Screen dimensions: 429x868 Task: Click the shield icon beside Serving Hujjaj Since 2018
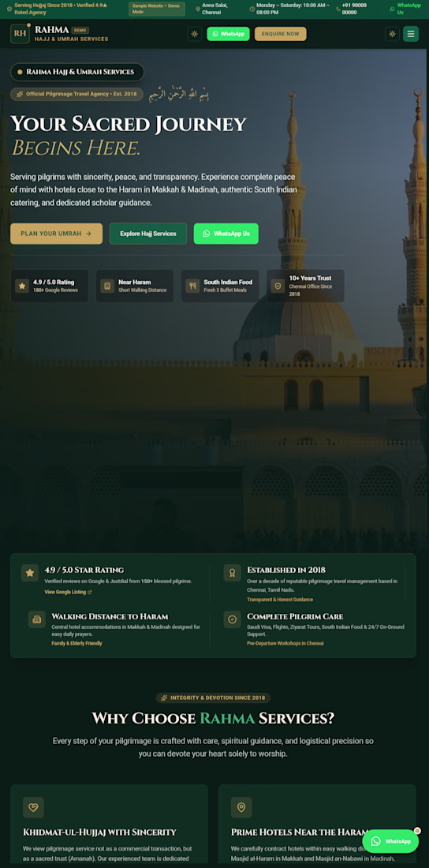click(x=9, y=9)
